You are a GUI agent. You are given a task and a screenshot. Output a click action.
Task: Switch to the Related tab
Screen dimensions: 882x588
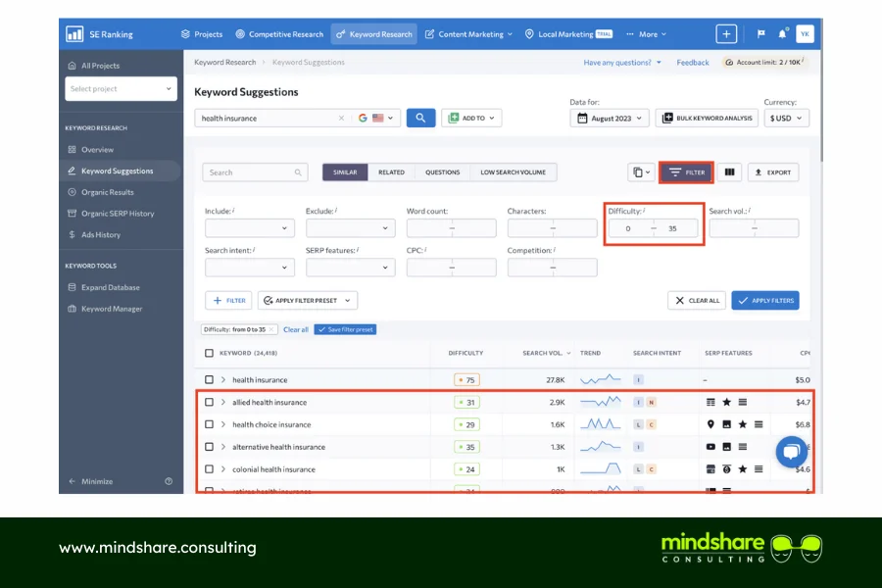click(391, 172)
